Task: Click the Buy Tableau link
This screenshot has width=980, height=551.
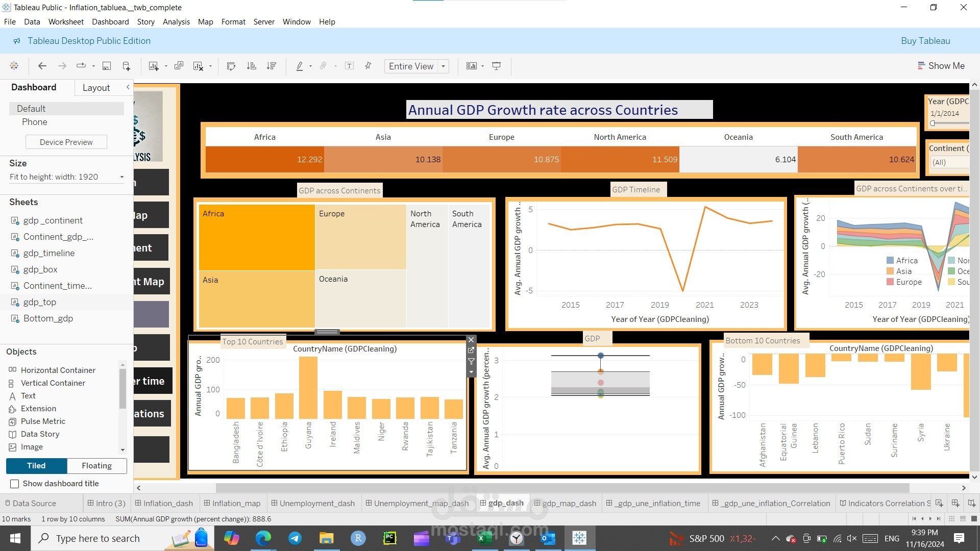Action: coord(925,41)
